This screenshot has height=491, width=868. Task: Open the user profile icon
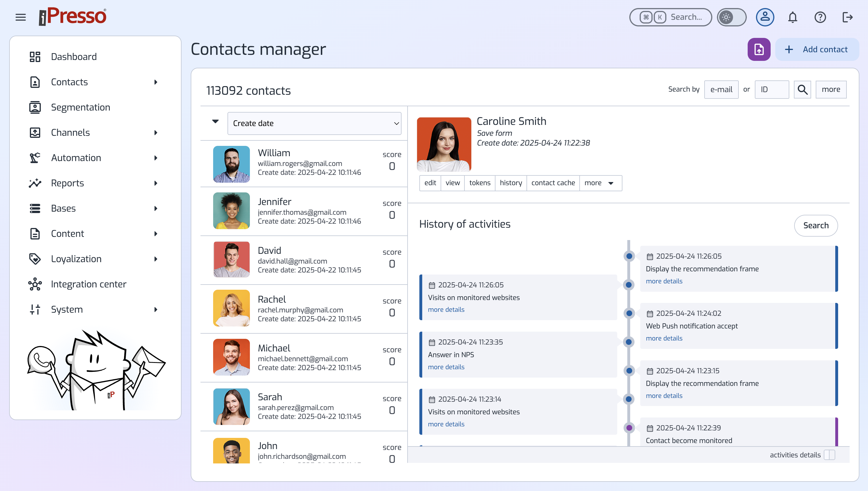pyautogui.click(x=765, y=17)
